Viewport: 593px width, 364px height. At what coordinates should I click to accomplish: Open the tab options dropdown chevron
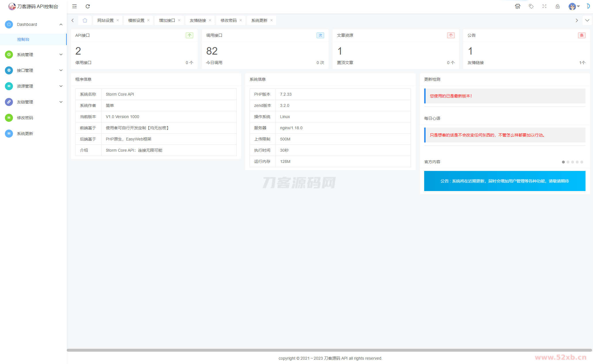coord(587,20)
